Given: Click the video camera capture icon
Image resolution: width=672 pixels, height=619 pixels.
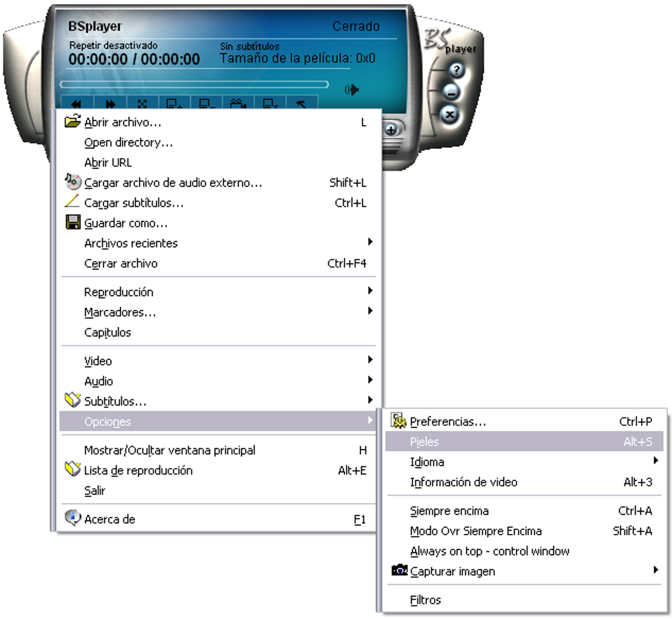Looking at the screenshot, I should pyautogui.click(x=238, y=103).
